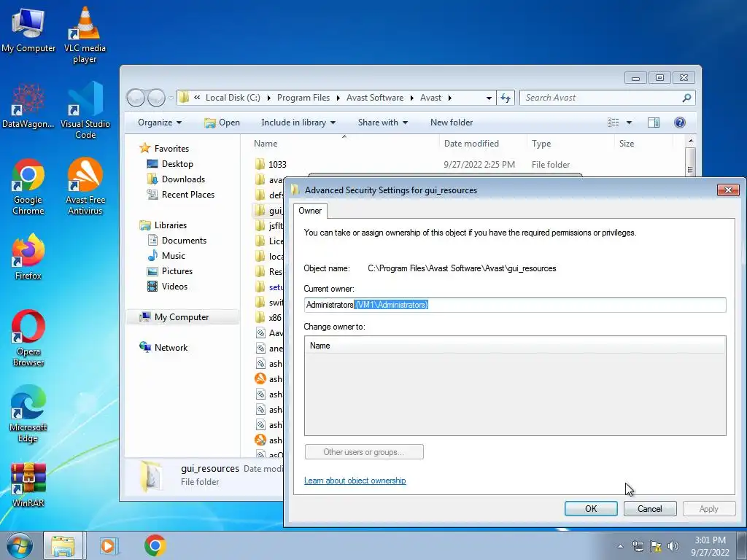747x560 pixels.
Task: Open media player taskbar icon
Action: [109, 545]
